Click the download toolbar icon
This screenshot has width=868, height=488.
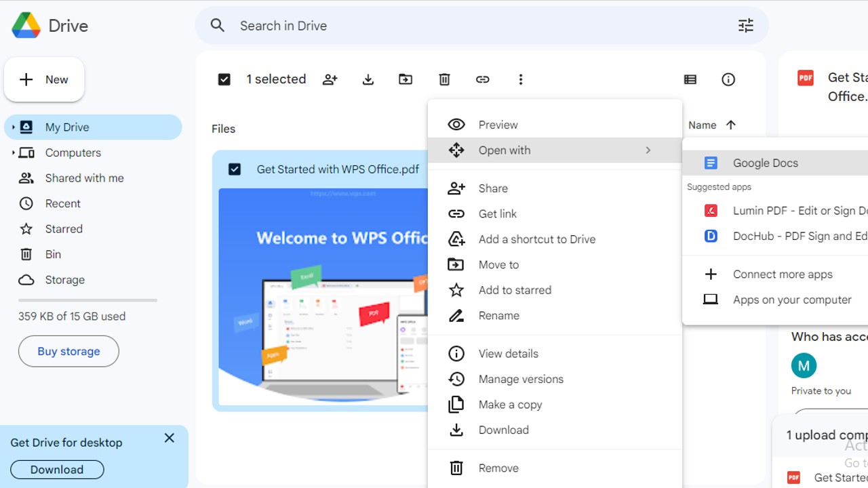(x=368, y=79)
